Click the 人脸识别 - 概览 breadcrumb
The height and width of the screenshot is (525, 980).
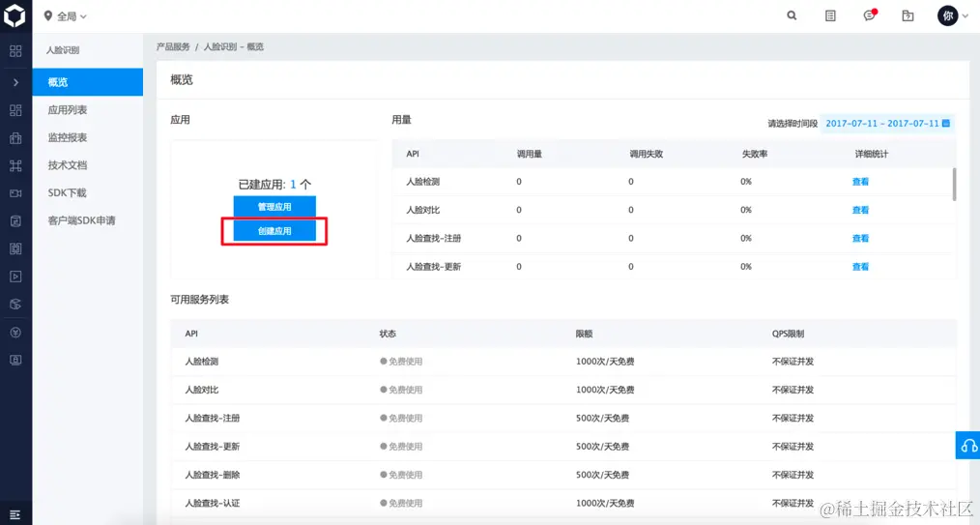point(233,46)
